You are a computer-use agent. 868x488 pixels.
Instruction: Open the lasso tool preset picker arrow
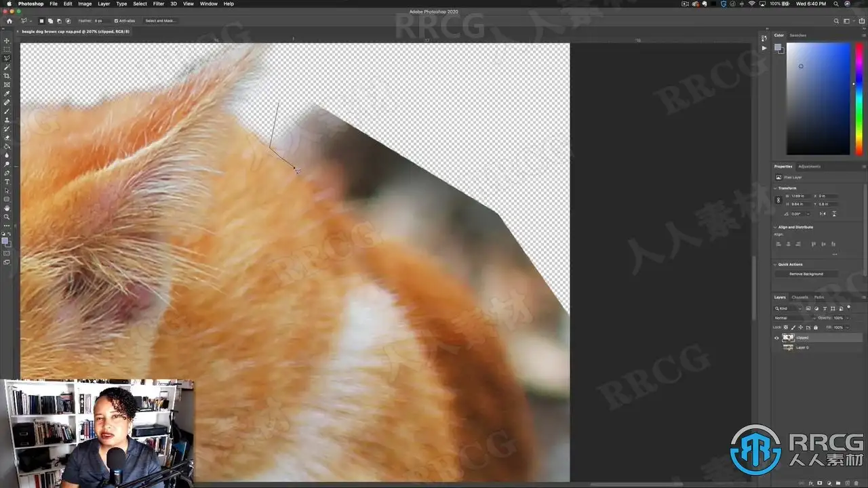coord(30,21)
